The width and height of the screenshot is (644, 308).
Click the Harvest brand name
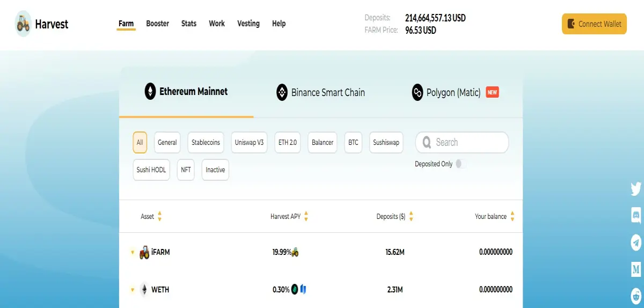coord(52,24)
